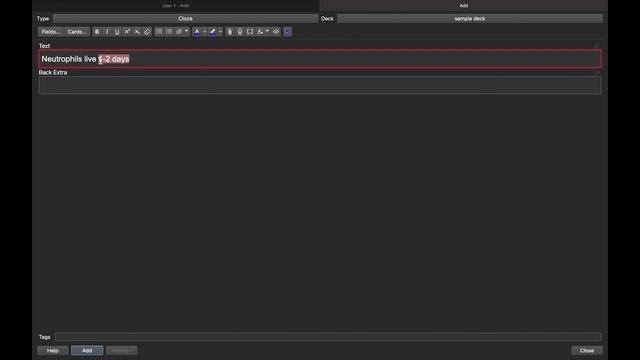Image resolution: width=640 pixels, height=360 pixels.
Task: Click the Help button
Action: pos(53,351)
